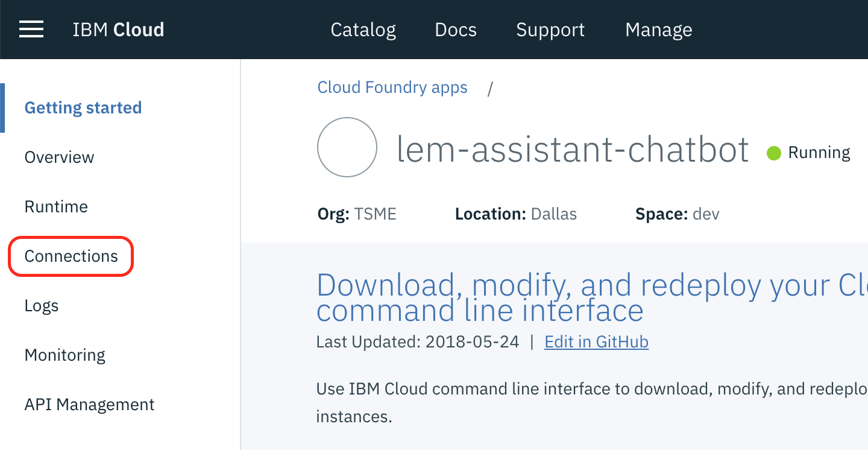Click the Running status label
868x450 pixels.
tap(819, 153)
